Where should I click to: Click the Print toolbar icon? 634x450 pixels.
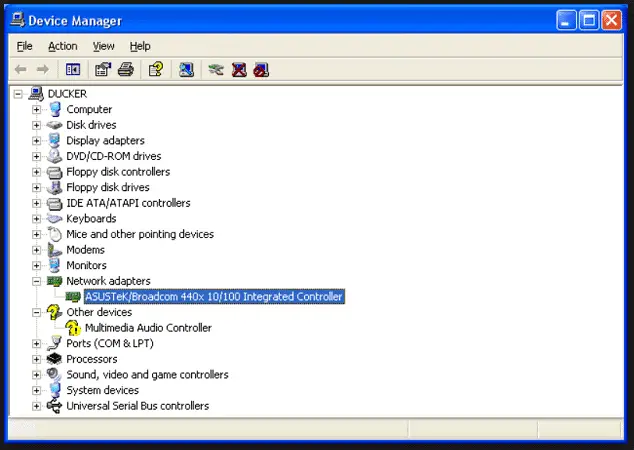click(126, 70)
